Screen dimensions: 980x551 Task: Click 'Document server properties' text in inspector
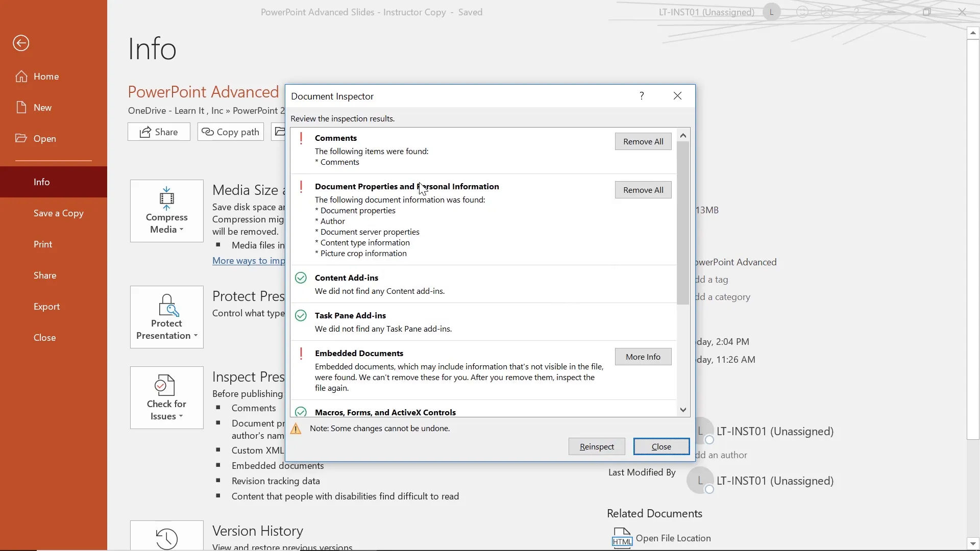370,232
